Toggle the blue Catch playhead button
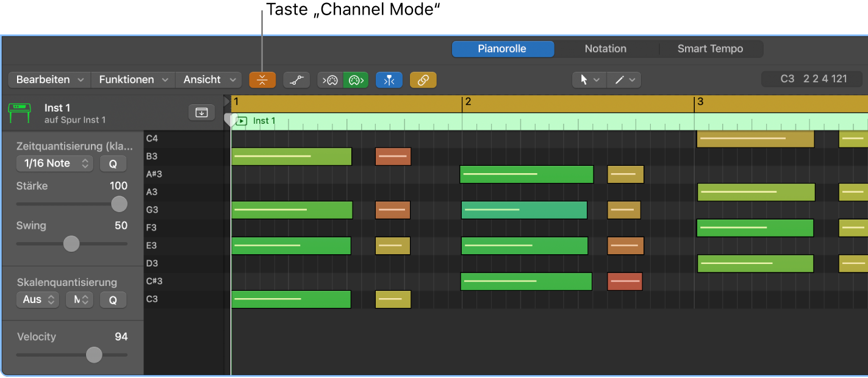 [389, 80]
